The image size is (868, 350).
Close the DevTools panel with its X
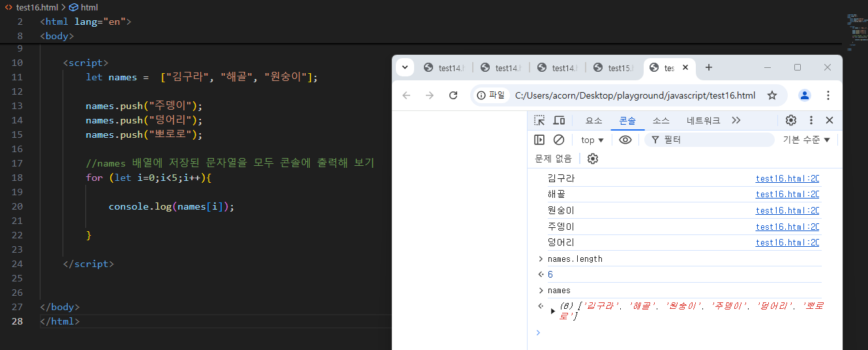(x=830, y=120)
